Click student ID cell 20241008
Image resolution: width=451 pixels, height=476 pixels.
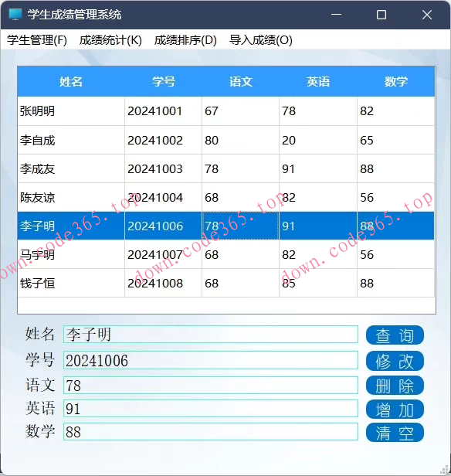pyautogui.click(x=163, y=284)
